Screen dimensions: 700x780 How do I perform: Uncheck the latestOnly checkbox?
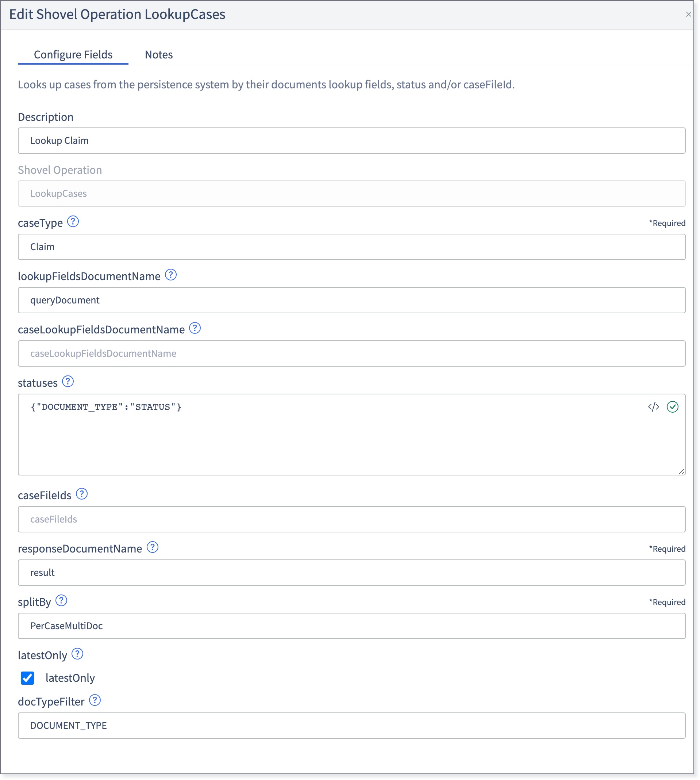(x=27, y=678)
